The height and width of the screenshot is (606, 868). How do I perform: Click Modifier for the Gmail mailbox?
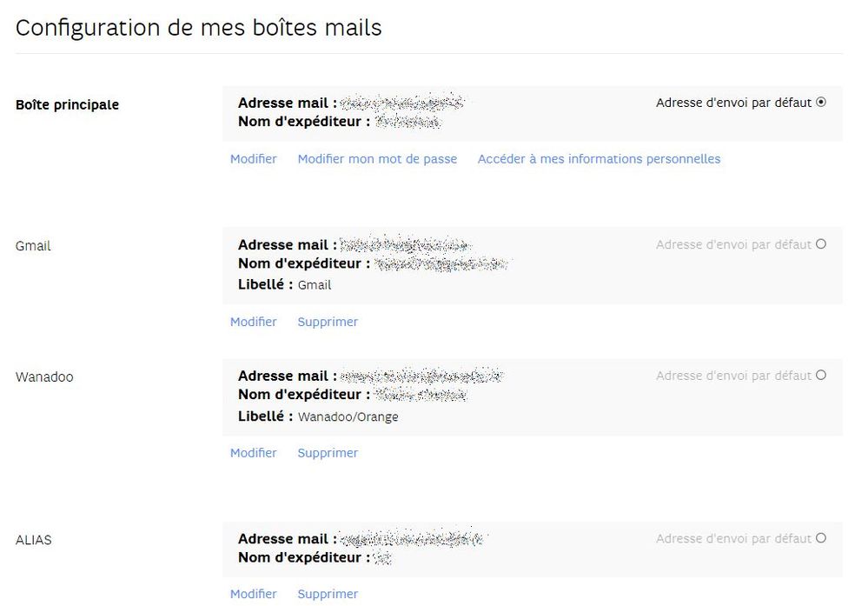[254, 322]
